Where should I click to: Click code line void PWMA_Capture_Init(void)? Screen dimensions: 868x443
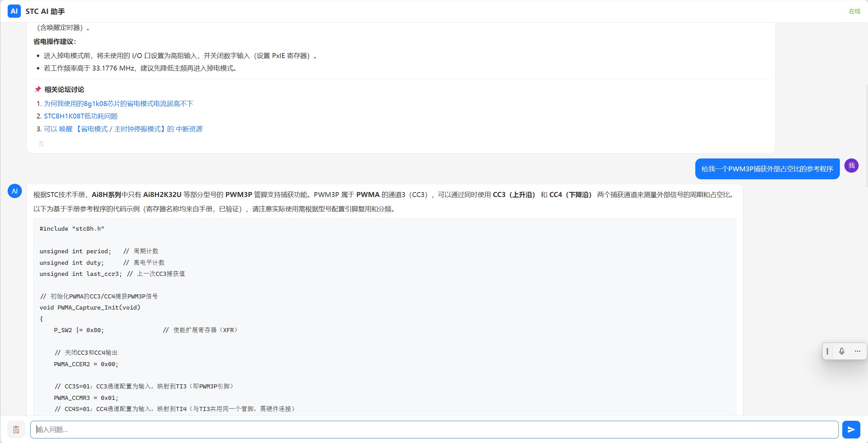pos(90,307)
